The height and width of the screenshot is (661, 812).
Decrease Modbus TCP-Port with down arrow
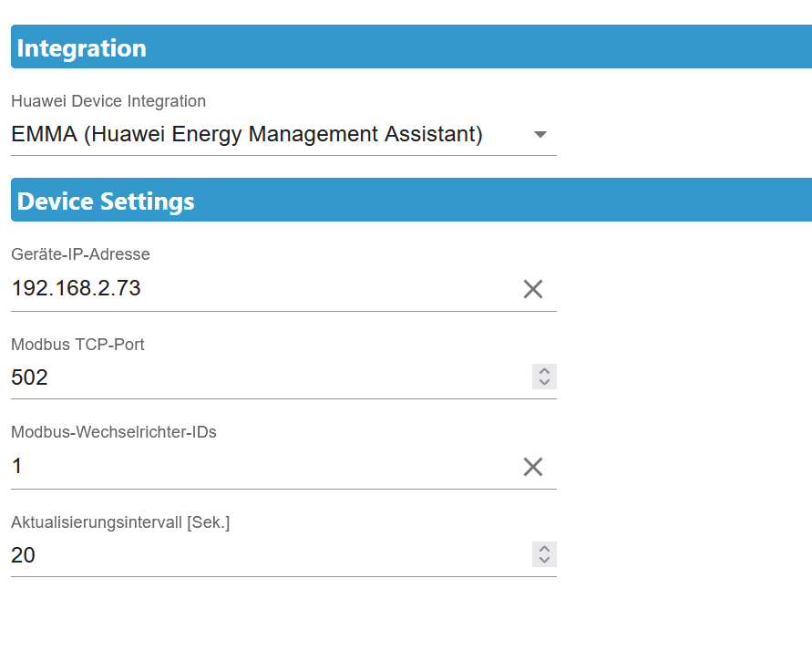coord(544,382)
